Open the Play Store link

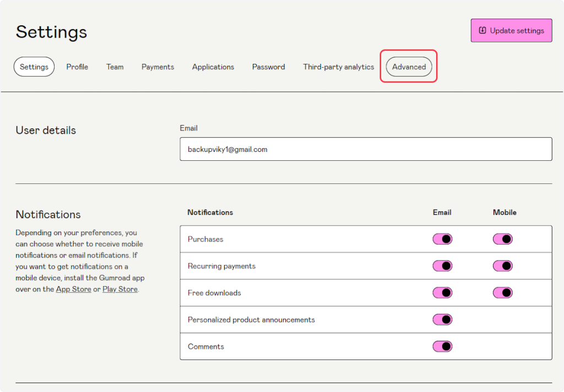[120, 289]
